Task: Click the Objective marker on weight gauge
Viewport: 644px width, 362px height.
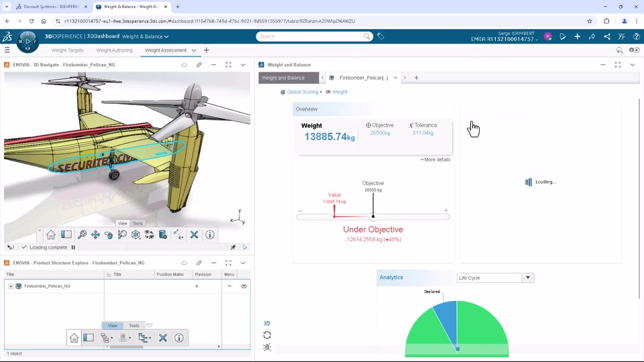Action: [x=373, y=204]
